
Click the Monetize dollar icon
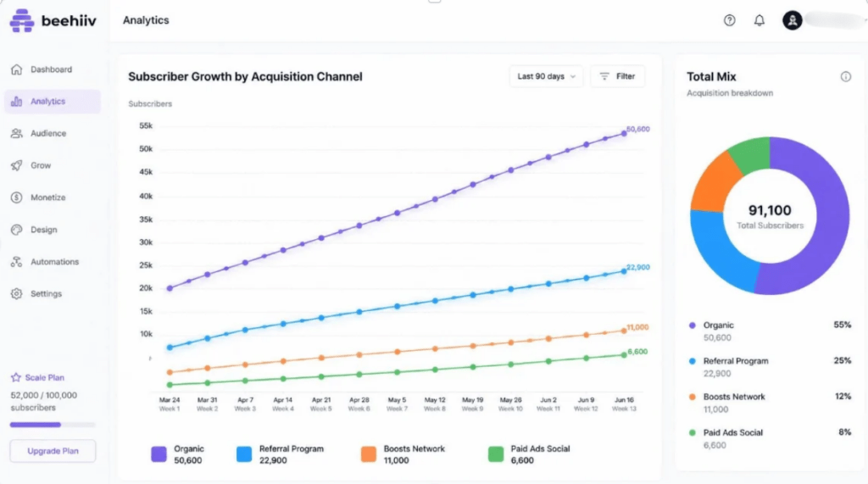[17, 197]
